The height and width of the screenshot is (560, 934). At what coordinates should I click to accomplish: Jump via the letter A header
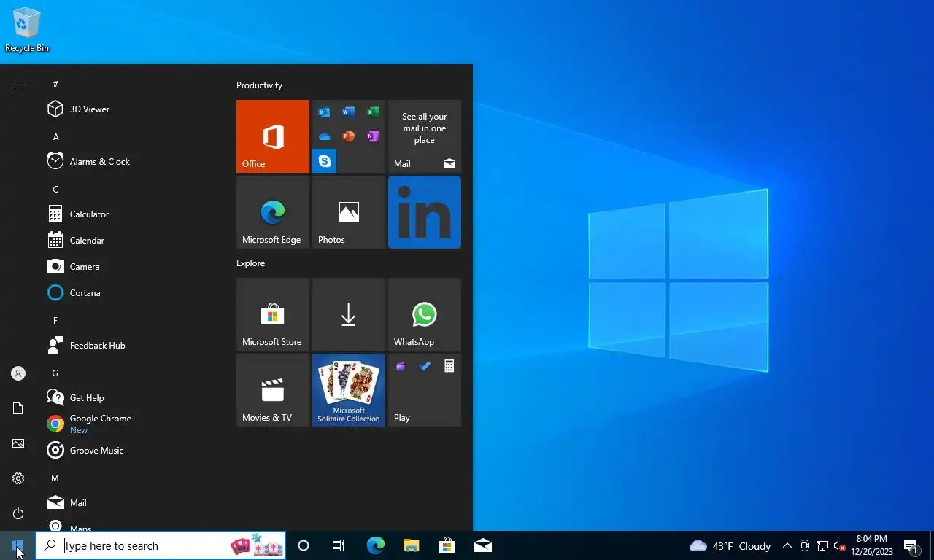coord(55,137)
